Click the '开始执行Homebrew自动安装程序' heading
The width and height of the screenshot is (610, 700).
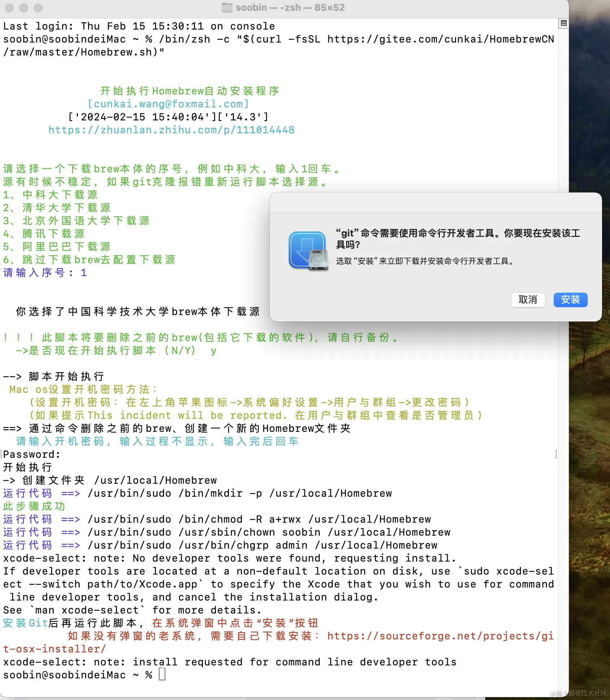pos(190,91)
